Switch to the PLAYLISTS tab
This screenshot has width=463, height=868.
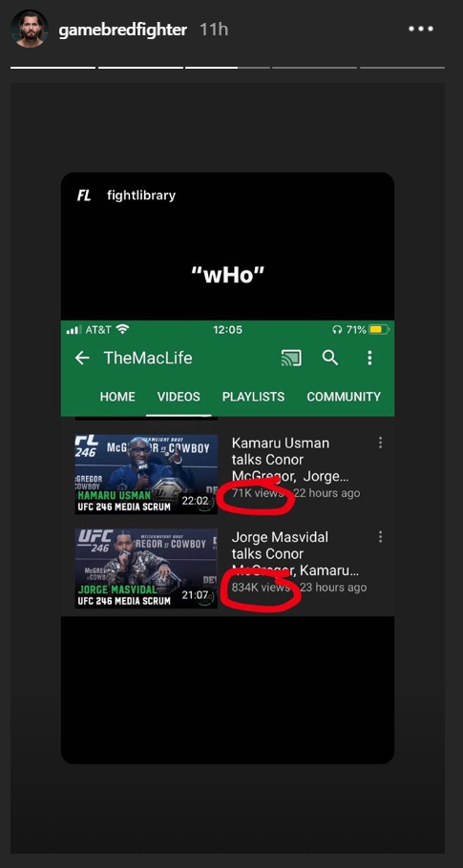[253, 397]
